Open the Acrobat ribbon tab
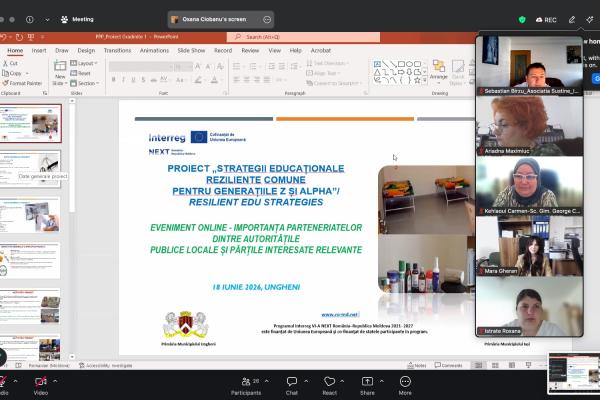600x400 pixels. pos(321,51)
